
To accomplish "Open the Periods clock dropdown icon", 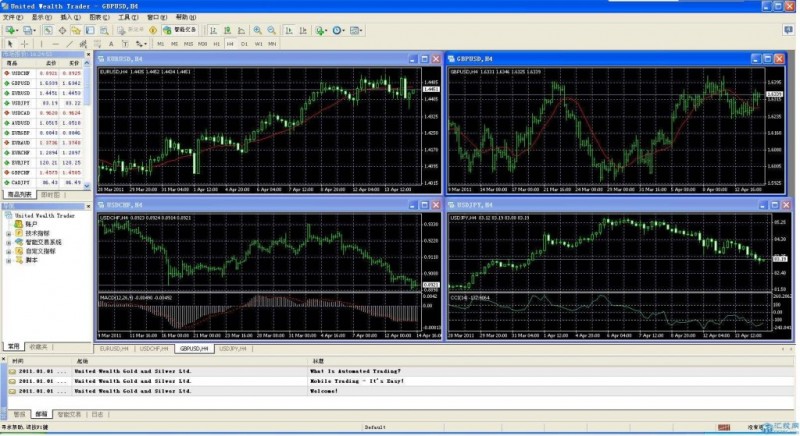I will coord(338,31).
